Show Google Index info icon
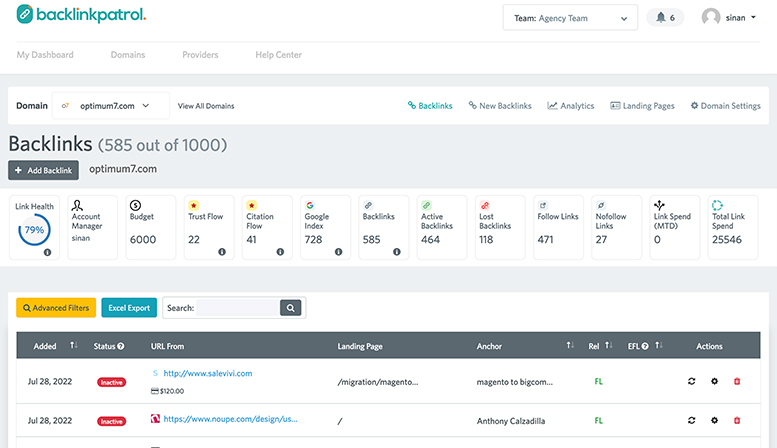This screenshot has width=777, height=448. pos(338,252)
